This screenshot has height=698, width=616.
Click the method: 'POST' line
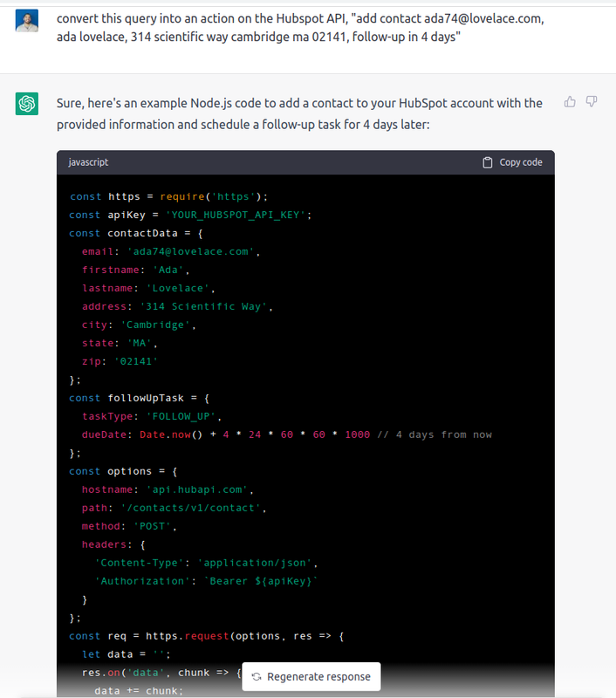click(x=129, y=526)
